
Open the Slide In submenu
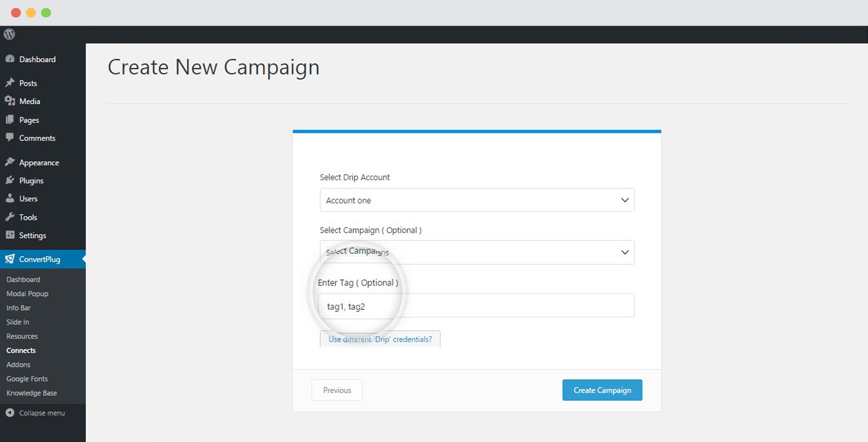[x=18, y=322]
